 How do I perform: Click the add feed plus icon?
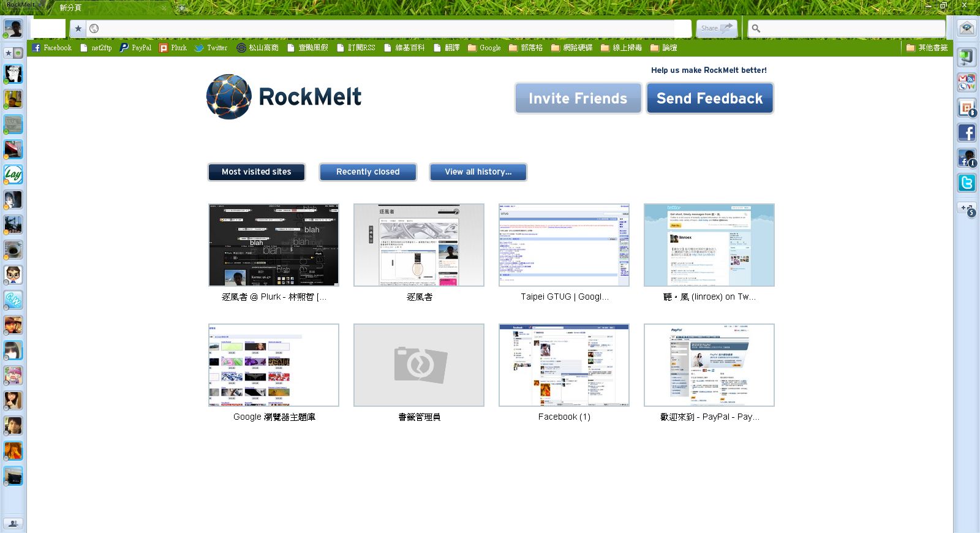coord(967,208)
